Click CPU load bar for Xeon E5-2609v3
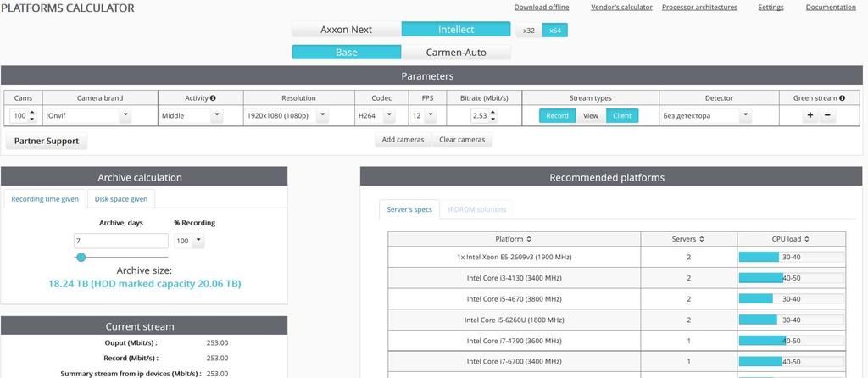868x378 pixels. pos(792,258)
